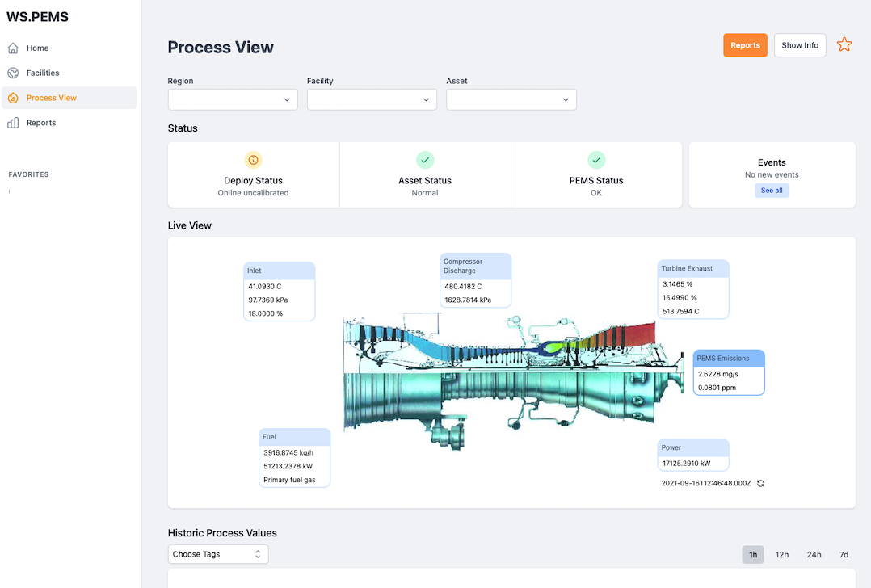Image resolution: width=871 pixels, height=588 pixels.
Task: Expand the Facility dropdown
Action: 372,99
